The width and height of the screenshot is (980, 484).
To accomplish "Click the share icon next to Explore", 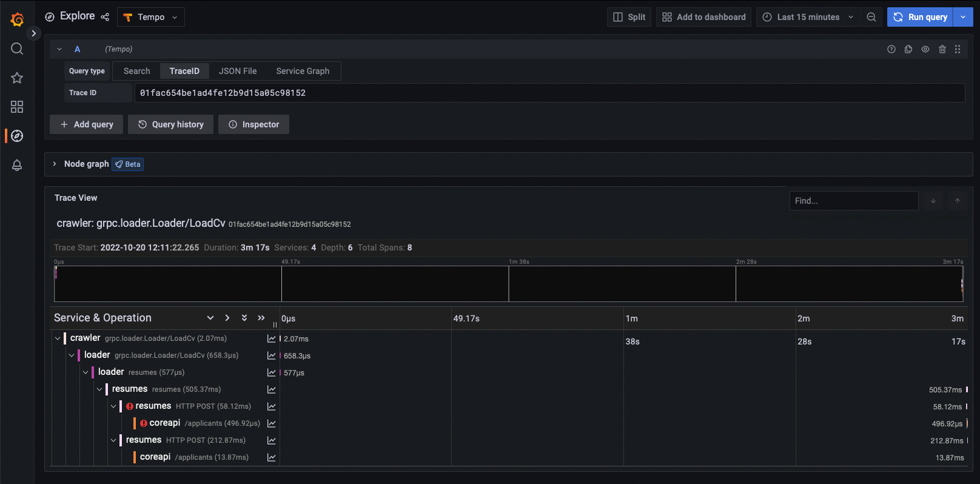I will (x=105, y=17).
